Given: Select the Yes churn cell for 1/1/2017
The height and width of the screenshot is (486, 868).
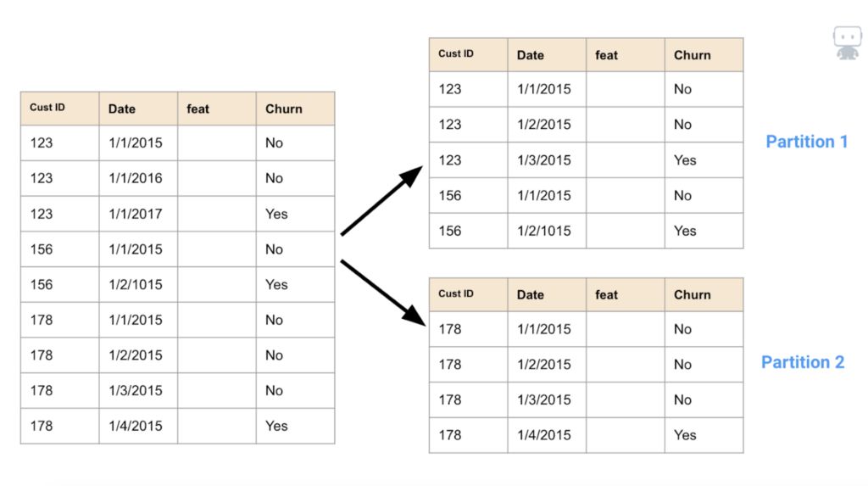Looking at the screenshot, I should click(x=295, y=214).
